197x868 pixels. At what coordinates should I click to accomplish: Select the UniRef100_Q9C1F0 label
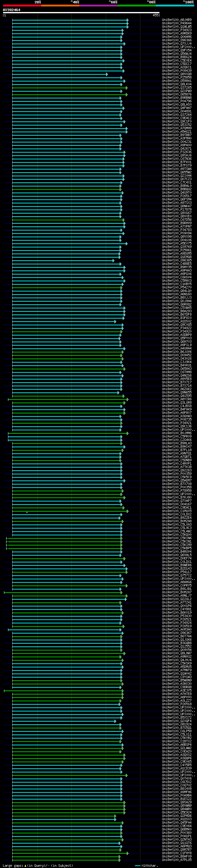pos(177,122)
